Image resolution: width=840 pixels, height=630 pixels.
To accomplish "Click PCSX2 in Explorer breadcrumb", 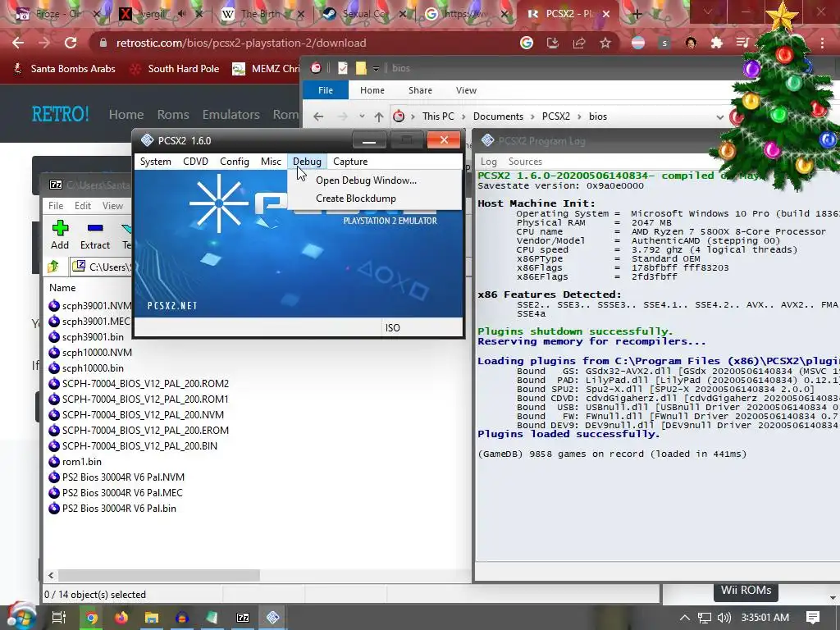I will coord(556,116).
